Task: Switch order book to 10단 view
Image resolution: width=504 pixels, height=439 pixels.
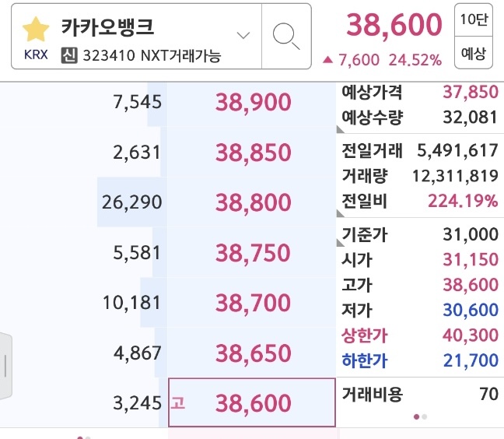Action: point(473,21)
